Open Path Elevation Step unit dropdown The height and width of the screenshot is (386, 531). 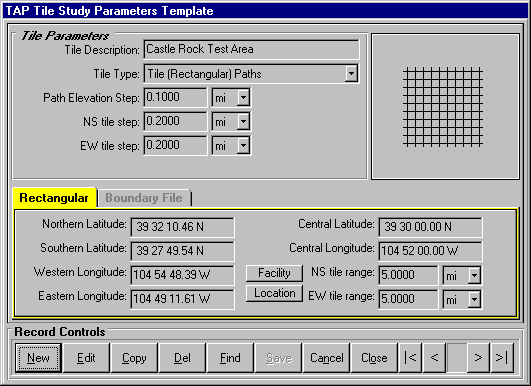(x=243, y=98)
